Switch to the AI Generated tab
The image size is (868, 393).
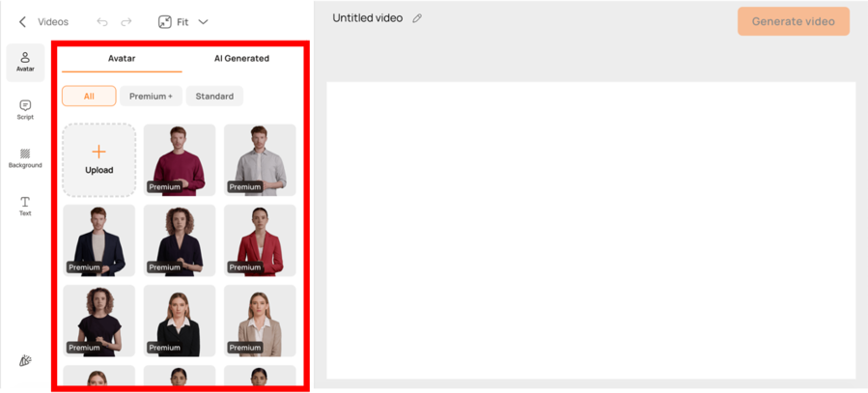click(x=242, y=59)
